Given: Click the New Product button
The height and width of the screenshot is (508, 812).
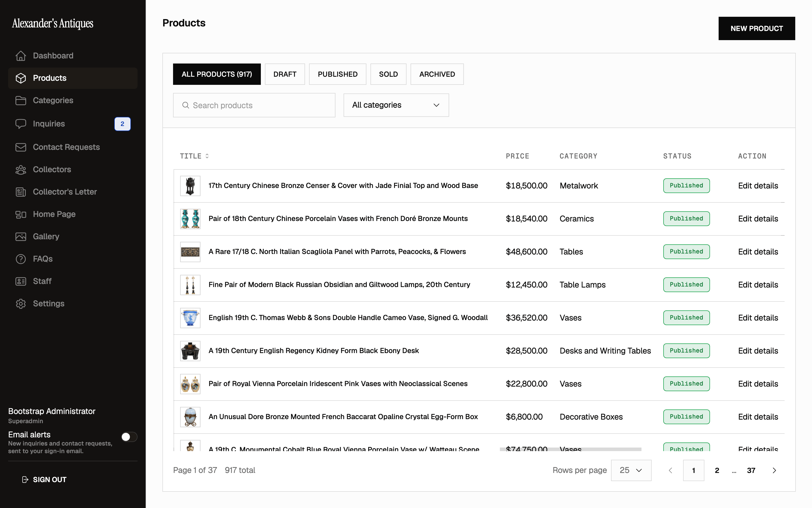Looking at the screenshot, I should [757, 28].
